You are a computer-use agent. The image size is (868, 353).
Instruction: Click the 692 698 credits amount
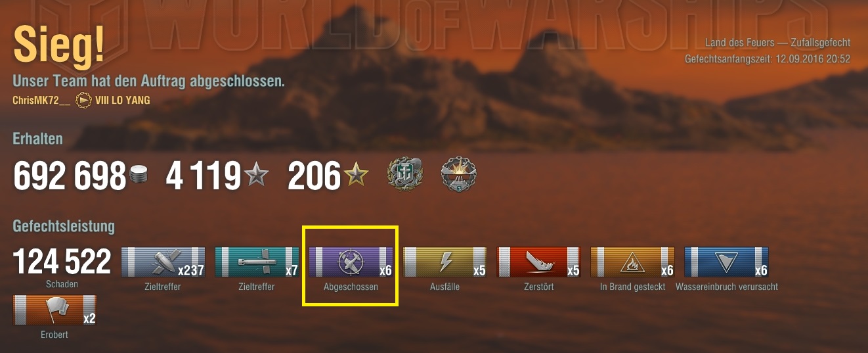pyautogui.click(x=69, y=176)
